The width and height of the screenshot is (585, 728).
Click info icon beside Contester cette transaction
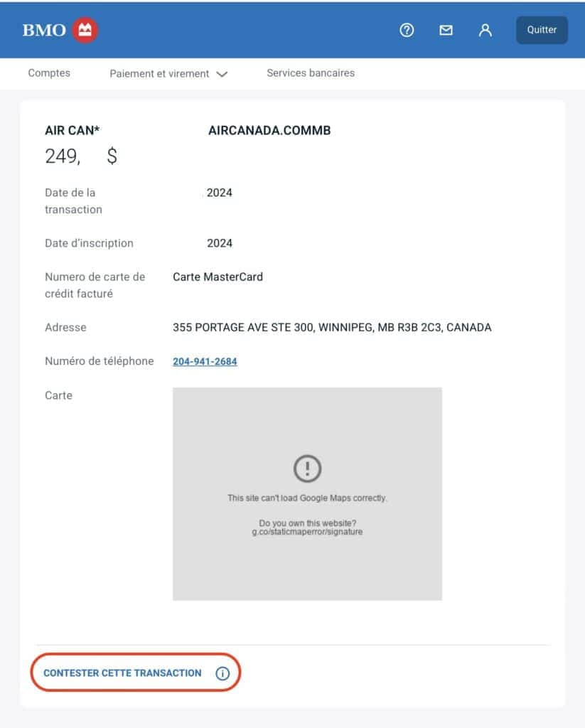pos(222,673)
